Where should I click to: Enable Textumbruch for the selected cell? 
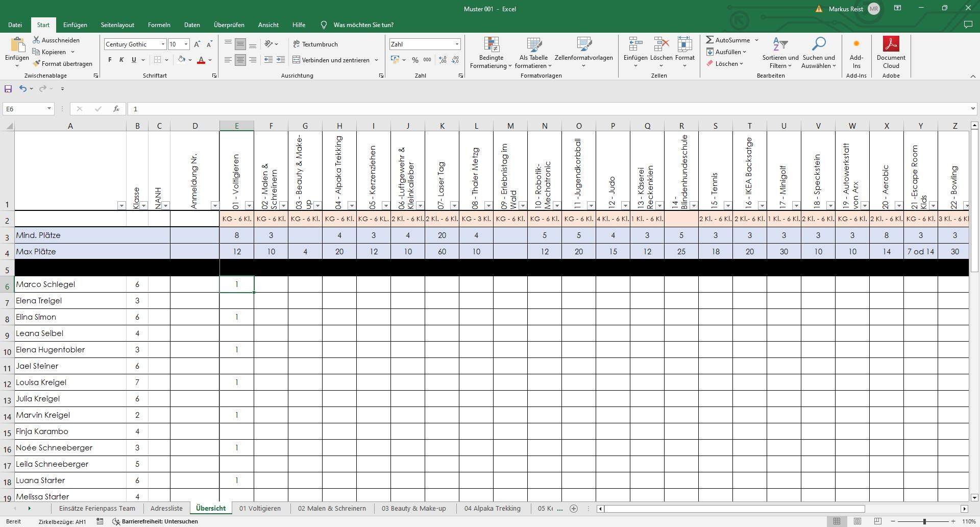click(315, 44)
